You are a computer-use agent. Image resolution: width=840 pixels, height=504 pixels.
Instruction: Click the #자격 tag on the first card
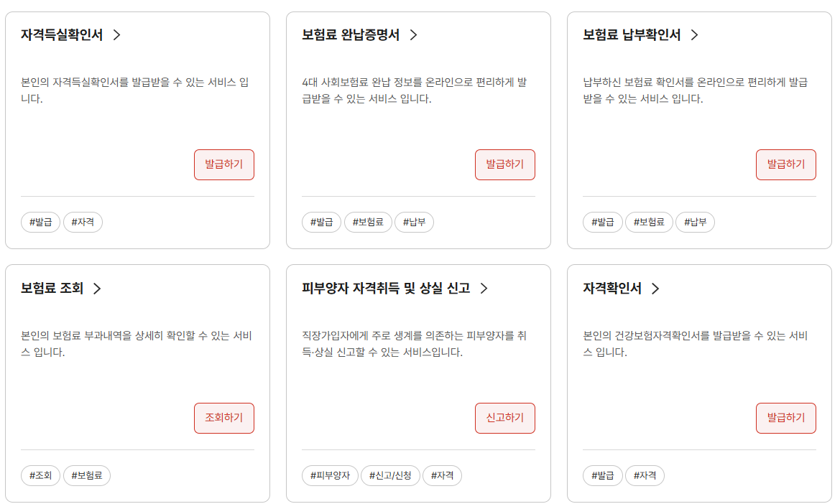[x=84, y=222]
